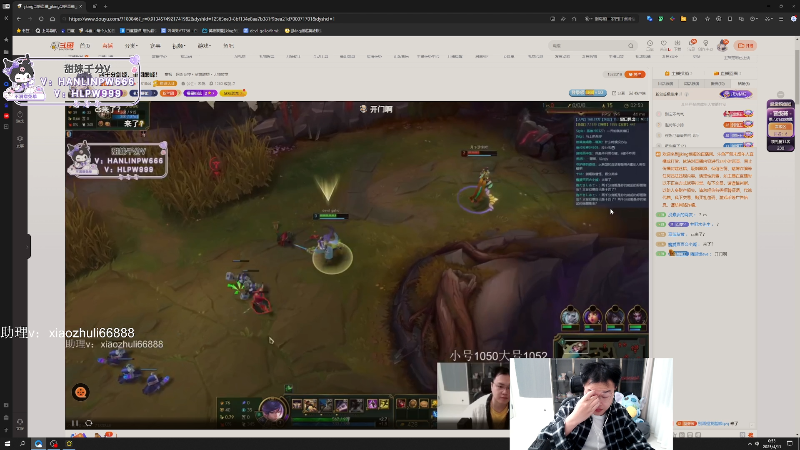
Task: Go to browser home page icon
Action: tap(53, 19)
